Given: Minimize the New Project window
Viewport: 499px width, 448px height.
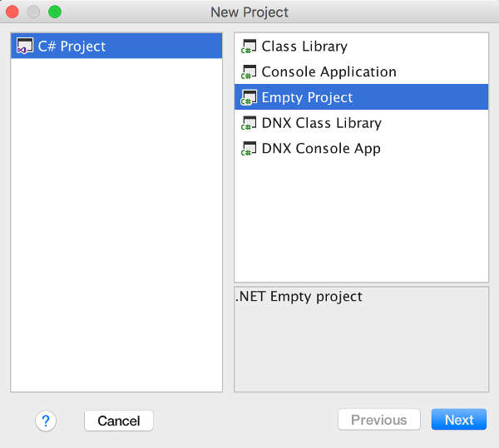Looking at the screenshot, I should pos(33,12).
